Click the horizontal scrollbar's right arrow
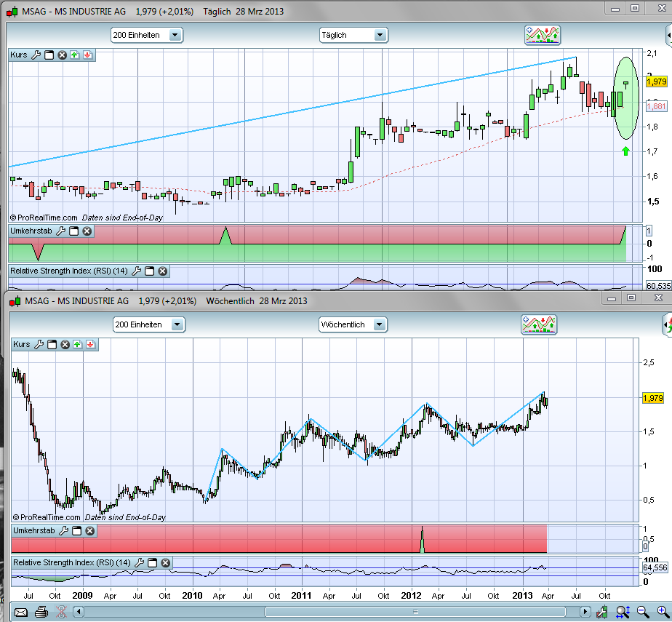Screen dimensions: 672x622 (585, 612)
